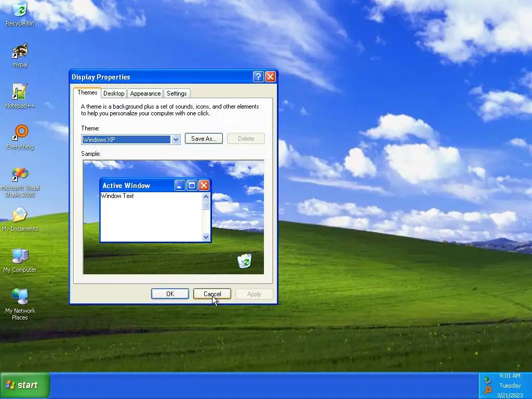
Task: Click the sample Active Window maximize button
Action: [192, 185]
